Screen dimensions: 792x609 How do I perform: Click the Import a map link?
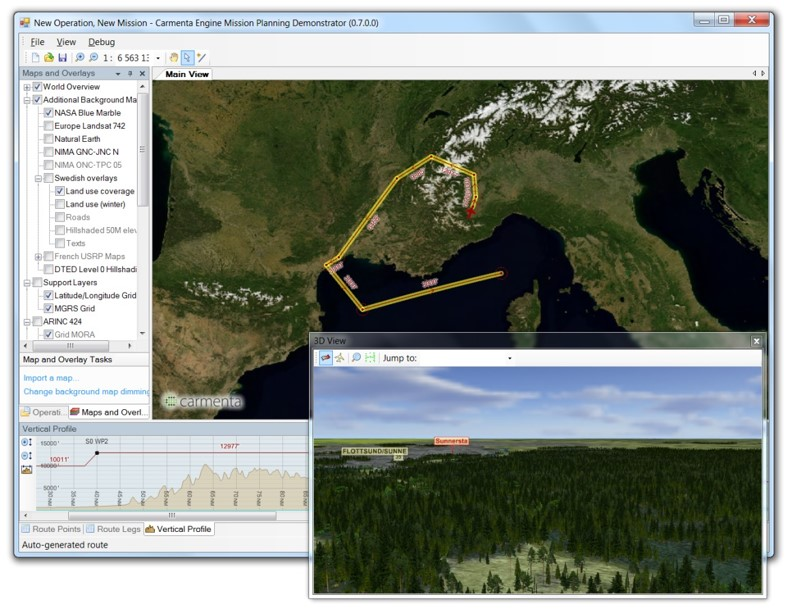tap(51, 378)
